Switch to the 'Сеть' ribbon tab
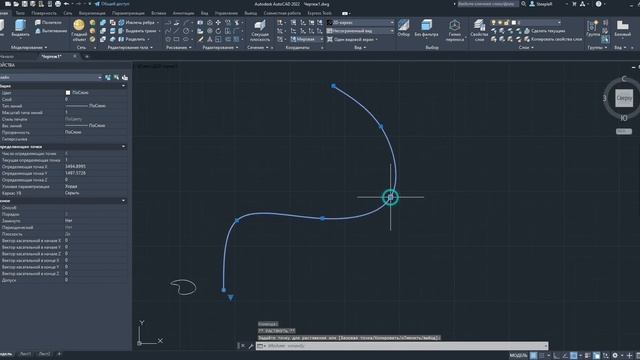This screenshot has width=640, height=360. pyautogui.click(x=68, y=13)
